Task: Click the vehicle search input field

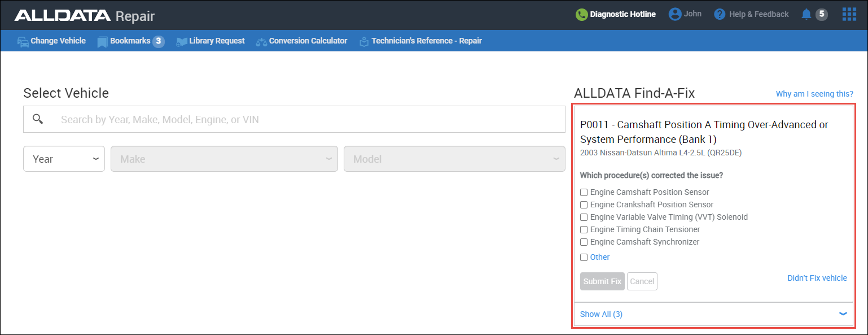Action: click(293, 119)
